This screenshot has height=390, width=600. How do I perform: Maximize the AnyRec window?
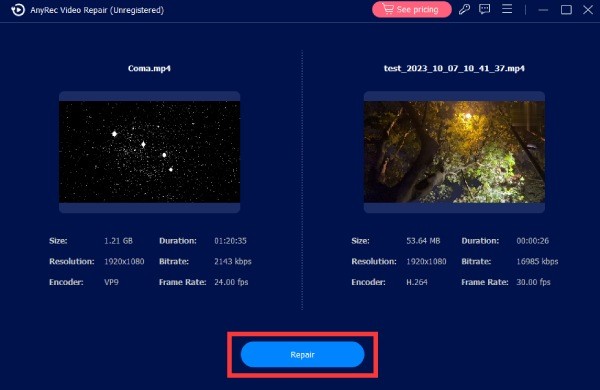566,10
